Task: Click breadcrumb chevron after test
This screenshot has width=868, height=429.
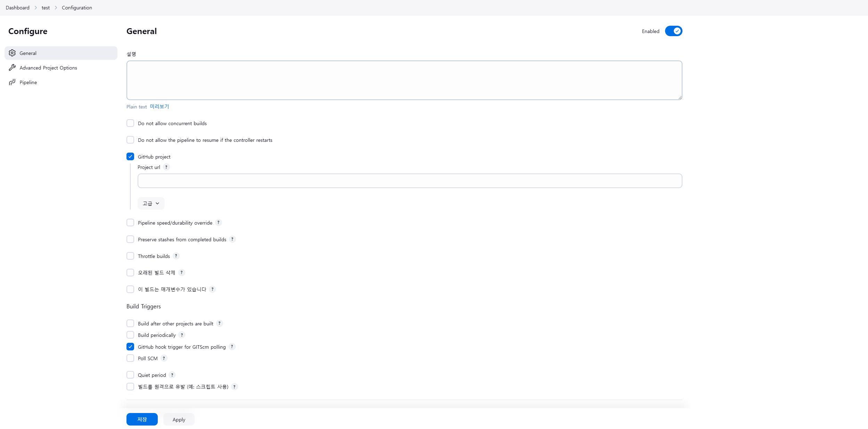Action: coord(56,8)
